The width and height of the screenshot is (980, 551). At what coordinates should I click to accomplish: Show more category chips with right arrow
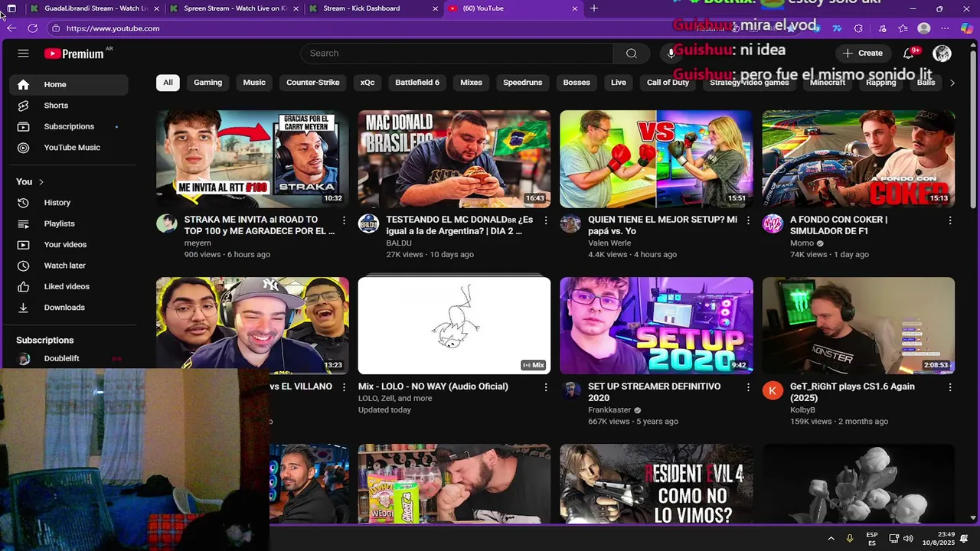tap(952, 83)
